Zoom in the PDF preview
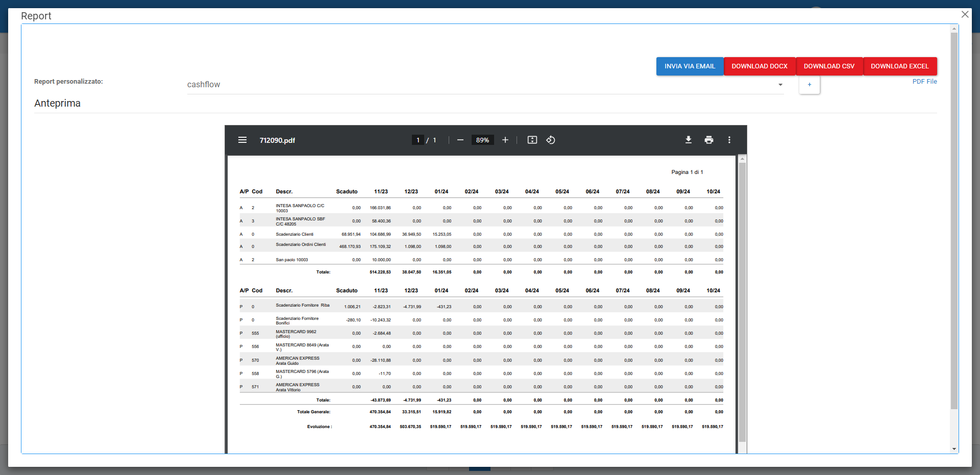980x475 pixels. 505,140
